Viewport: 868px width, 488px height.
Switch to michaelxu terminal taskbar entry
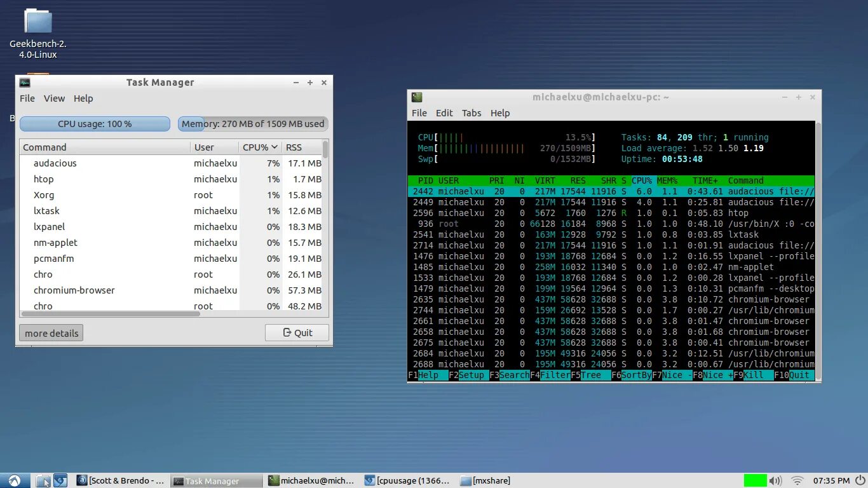pyautogui.click(x=311, y=481)
